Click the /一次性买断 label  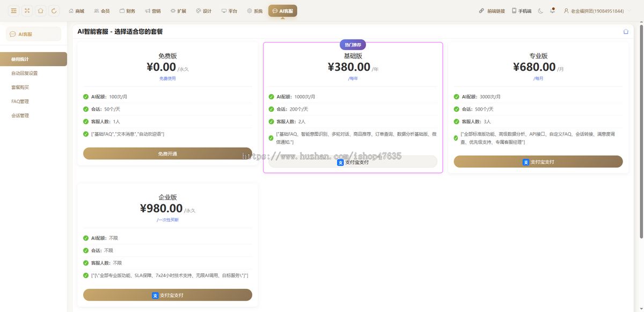[x=167, y=220]
